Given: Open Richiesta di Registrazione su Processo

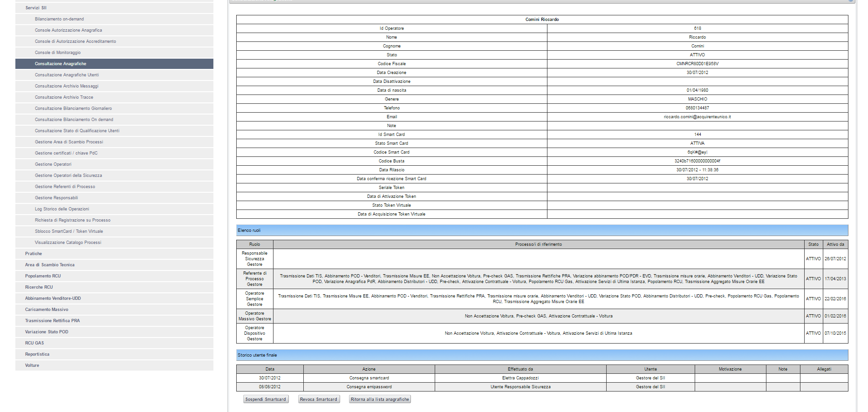Looking at the screenshot, I should (114, 220).
